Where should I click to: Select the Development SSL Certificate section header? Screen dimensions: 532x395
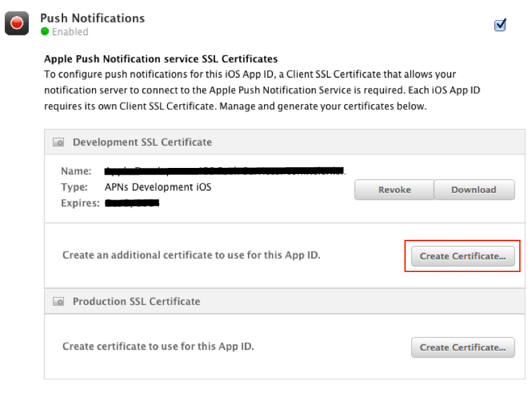[x=142, y=142]
